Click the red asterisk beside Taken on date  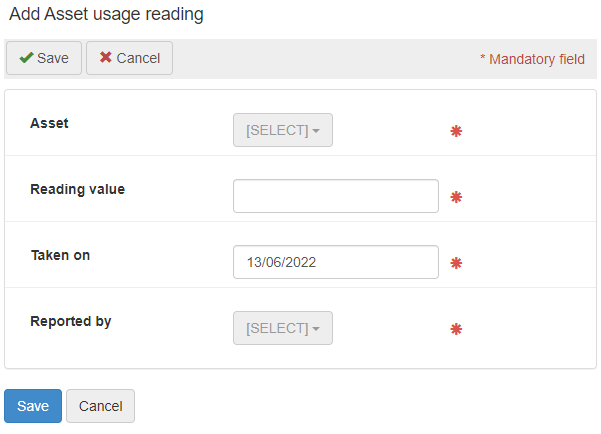pos(456,263)
